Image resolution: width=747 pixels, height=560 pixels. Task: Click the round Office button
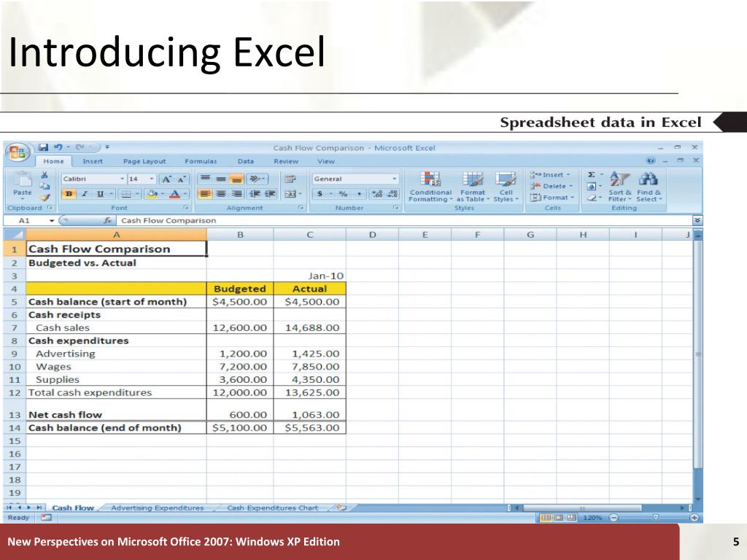coord(18,152)
